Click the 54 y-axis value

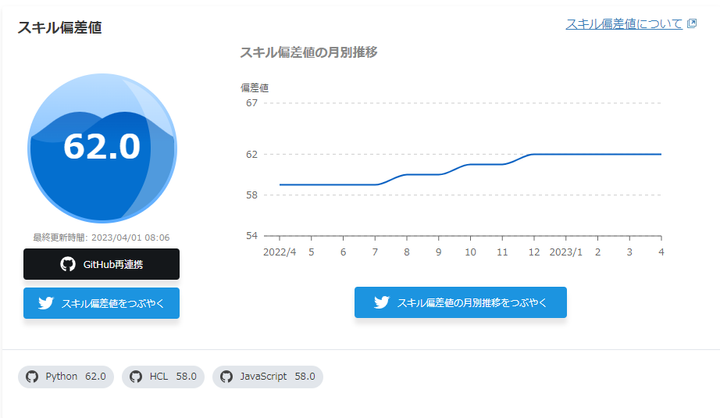[252, 236]
